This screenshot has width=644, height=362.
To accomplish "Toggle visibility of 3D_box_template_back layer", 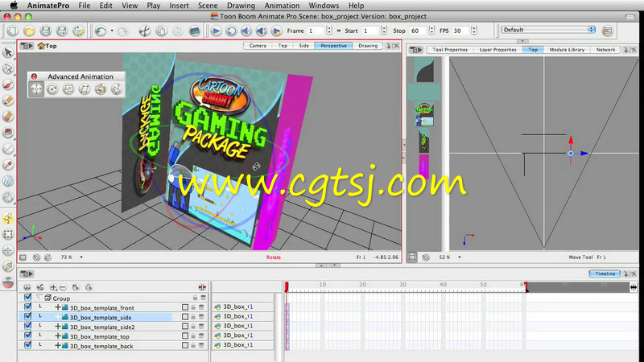I will tap(27, 345).
